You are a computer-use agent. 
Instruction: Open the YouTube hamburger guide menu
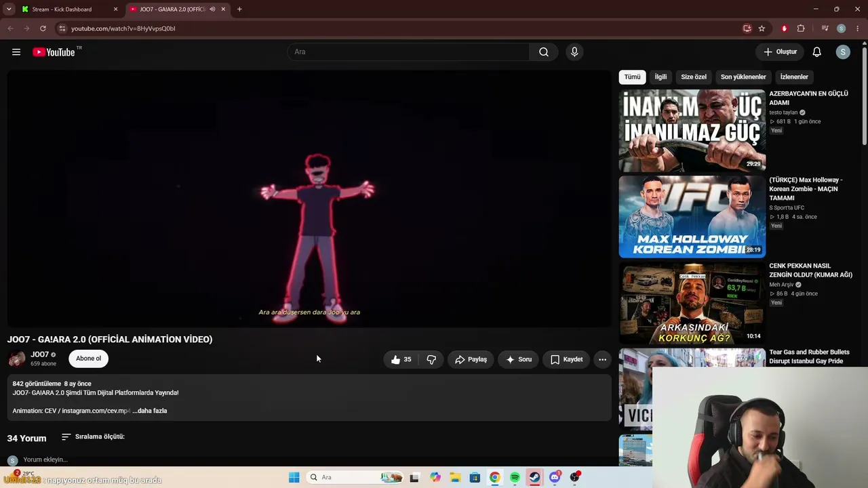pyautogui.click(x=16, y=52)
